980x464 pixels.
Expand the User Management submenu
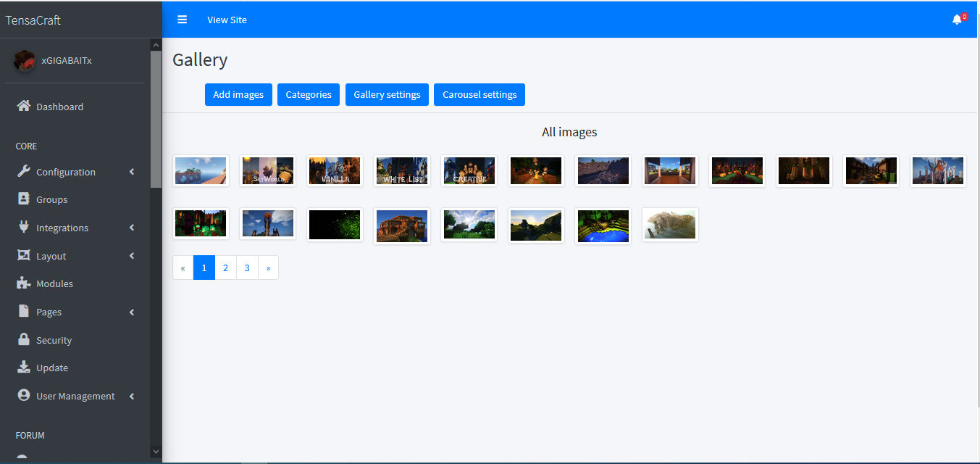pos(131,396)
